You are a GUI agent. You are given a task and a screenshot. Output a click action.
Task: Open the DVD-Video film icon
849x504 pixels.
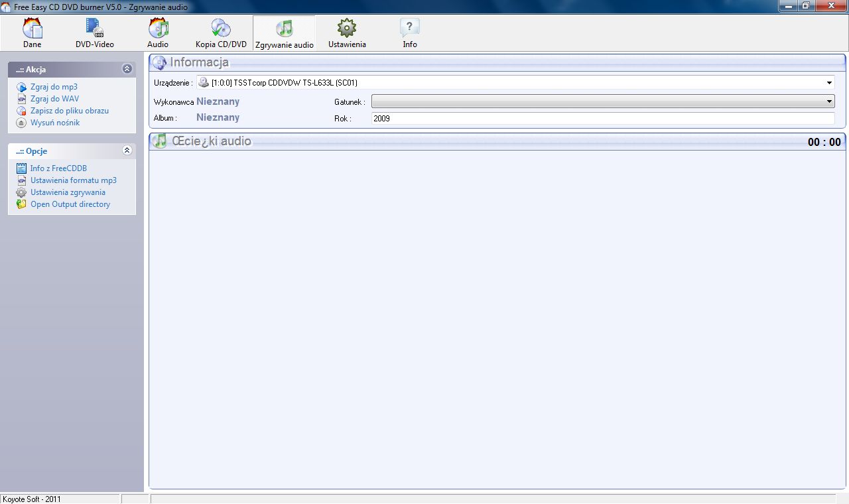pyautogui.click(x=94, y=28)
